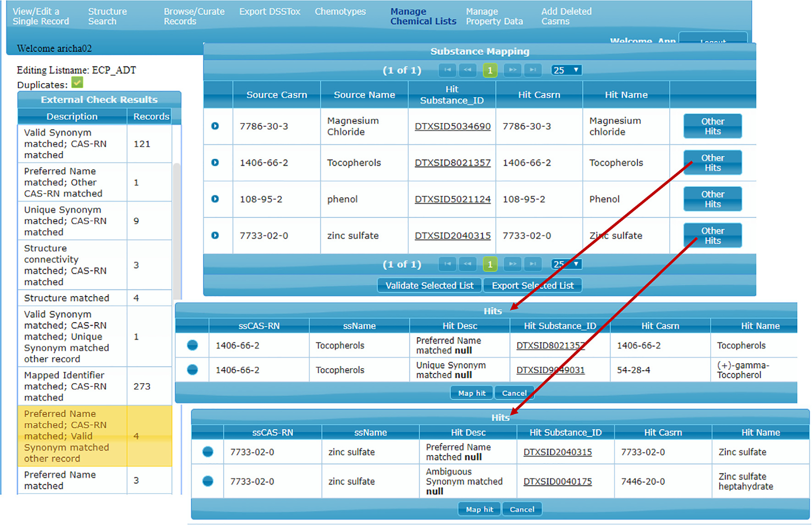Select 'Structure matched' row
Viewport: 812px width, 525px height.
click(x=95, y=298)
